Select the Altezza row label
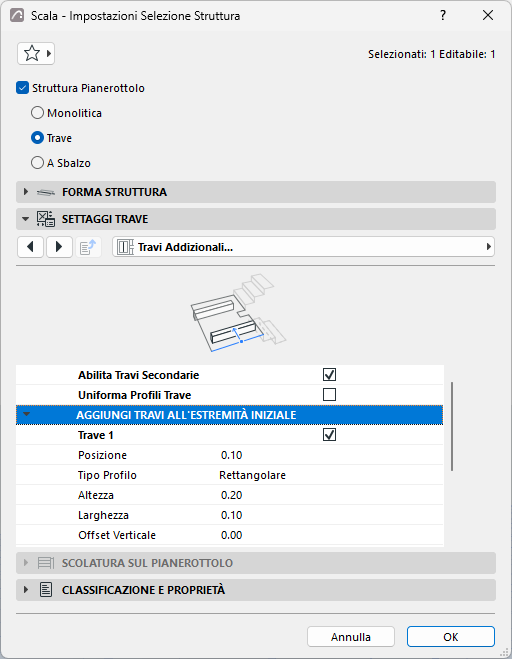Image resolution: width=512 pixels, height=659 pixels. [96, 495]
